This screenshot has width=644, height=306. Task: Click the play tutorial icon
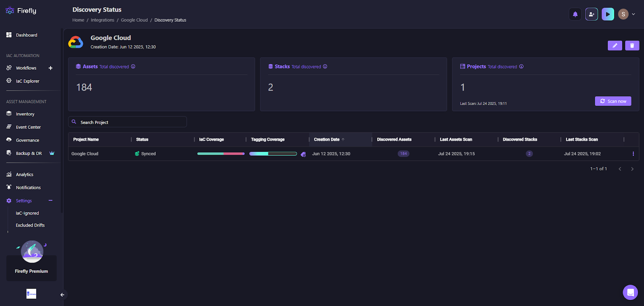[608, 14]
